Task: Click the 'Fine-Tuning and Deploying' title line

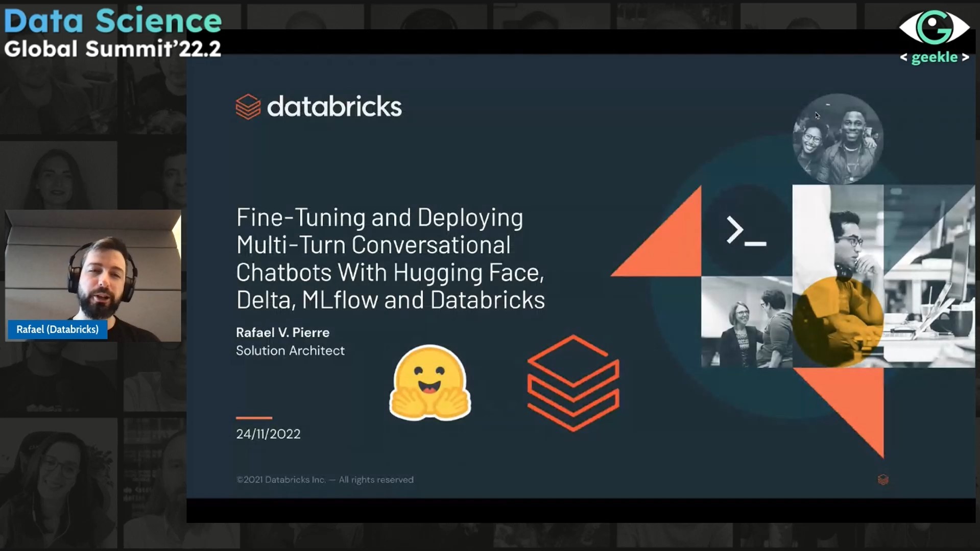Action: (379, 218)
